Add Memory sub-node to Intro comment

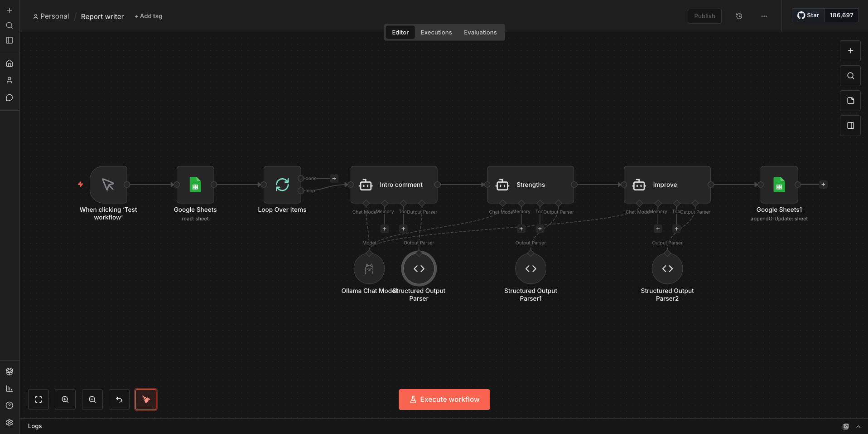[385, 229]
